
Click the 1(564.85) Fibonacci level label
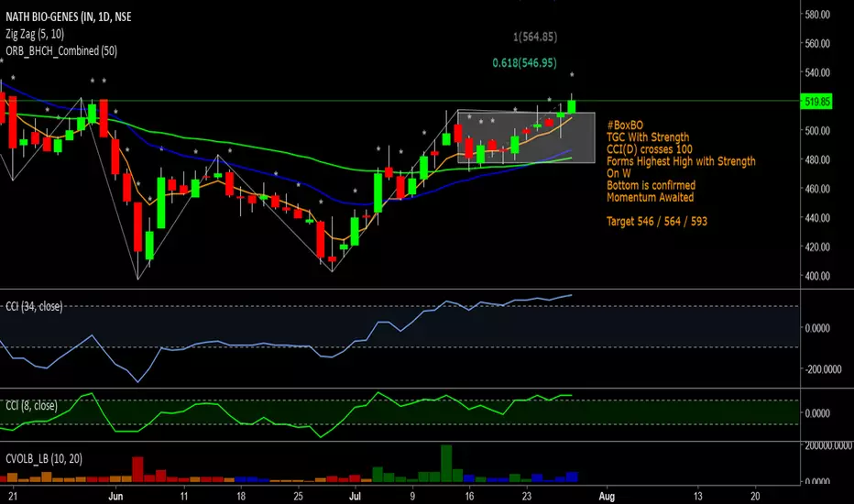click(535, 37)
